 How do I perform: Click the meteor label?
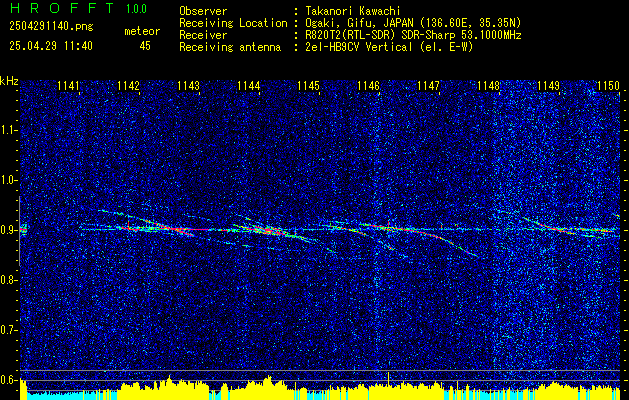point(142,31)
